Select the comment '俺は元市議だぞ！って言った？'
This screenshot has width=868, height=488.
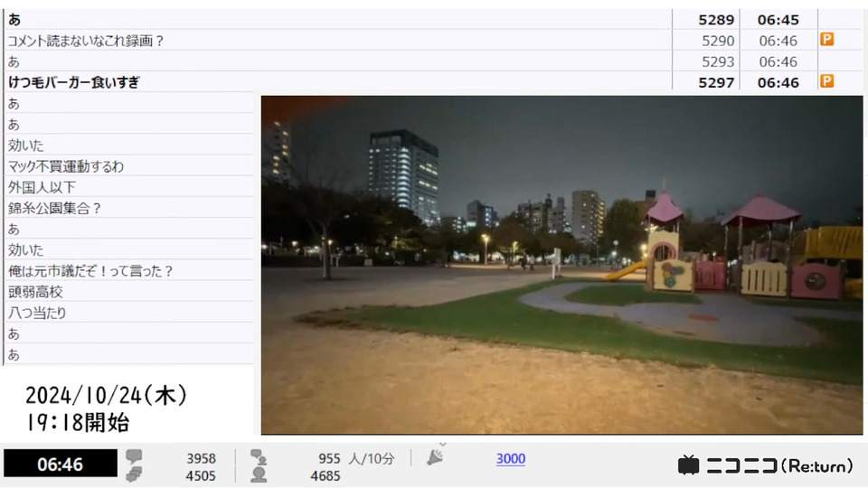[x=90, y=271]
